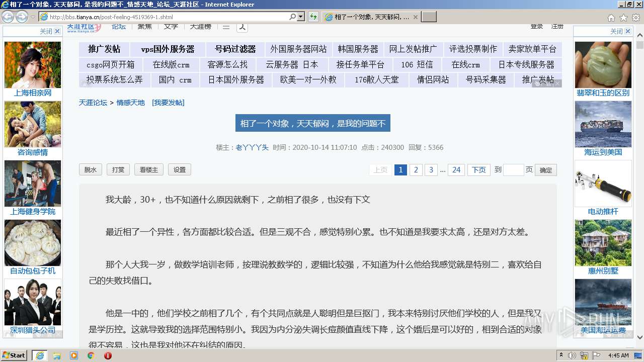Click the red antivirus taskbar icon
644x362 pixels.
point(108,355)
